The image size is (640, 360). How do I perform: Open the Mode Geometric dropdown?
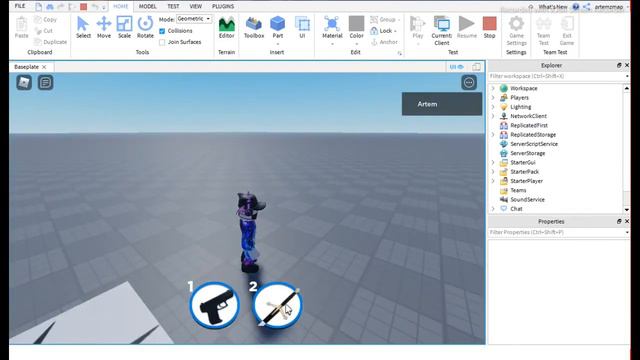(194, 19)
